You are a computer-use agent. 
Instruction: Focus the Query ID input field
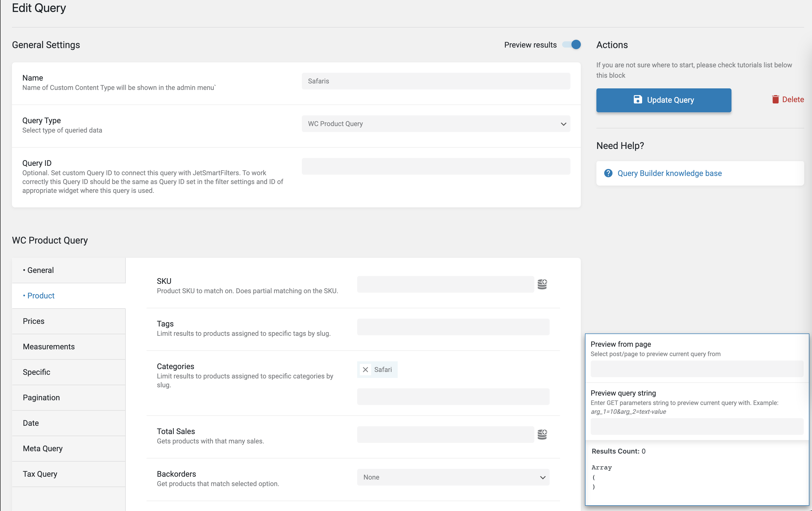tap(436, 166)
